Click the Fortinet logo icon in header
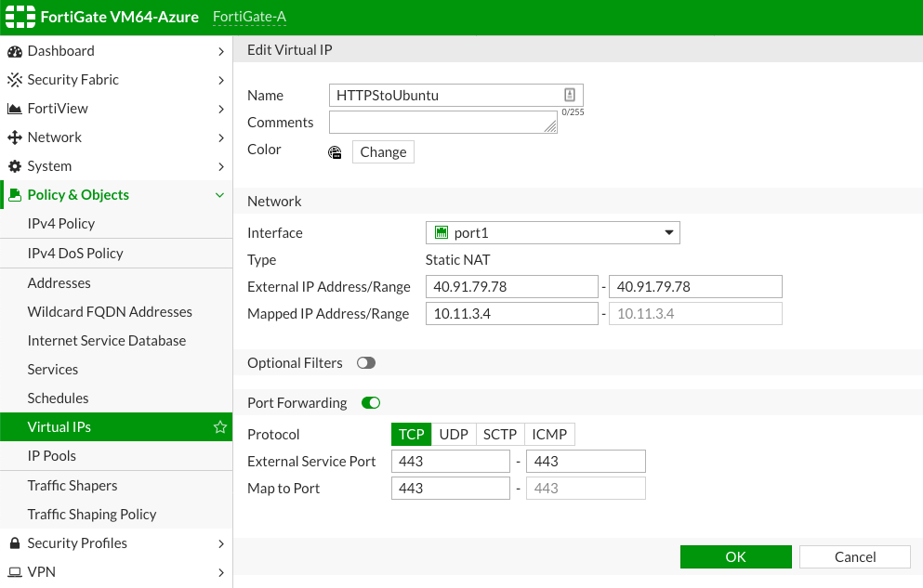This screenshot has width=923, height=588. pyautogui.click(x=20, y=17)
